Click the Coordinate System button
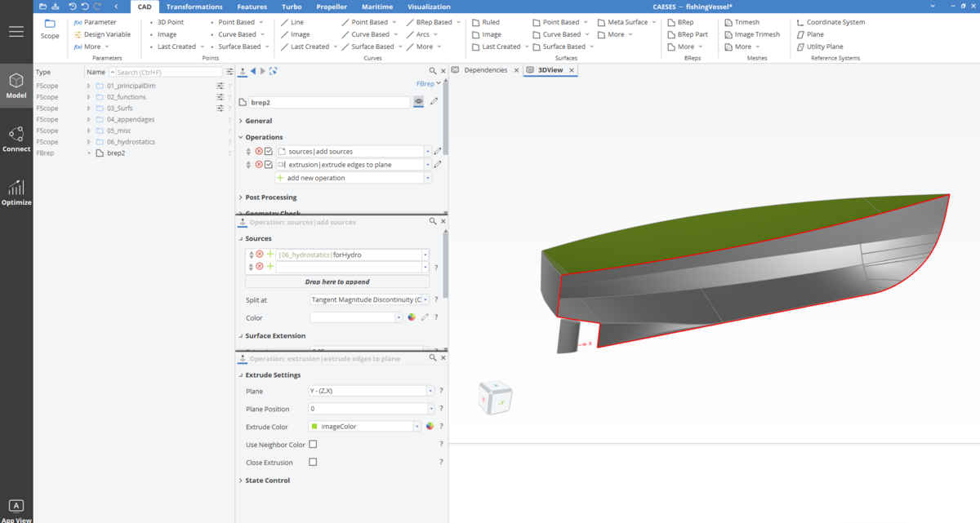The image size is (980, 523). [831, 22]
